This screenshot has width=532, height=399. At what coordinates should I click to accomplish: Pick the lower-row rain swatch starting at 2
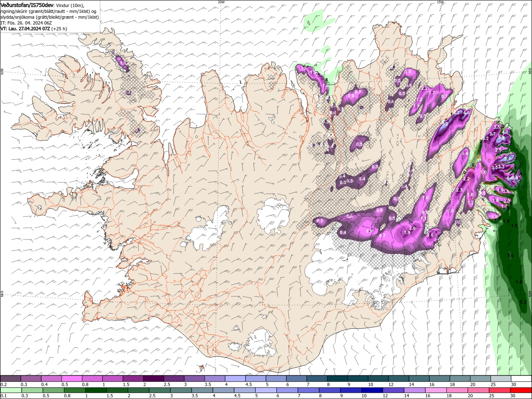(138, 390)
